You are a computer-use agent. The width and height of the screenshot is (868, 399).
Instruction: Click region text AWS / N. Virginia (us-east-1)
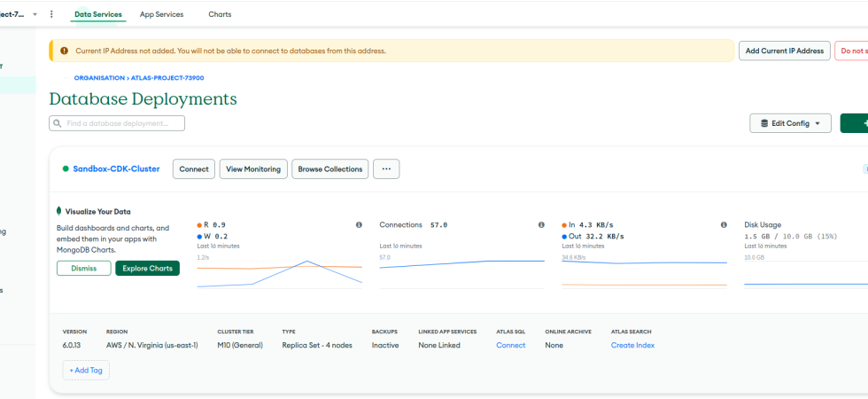coord(152,345)
